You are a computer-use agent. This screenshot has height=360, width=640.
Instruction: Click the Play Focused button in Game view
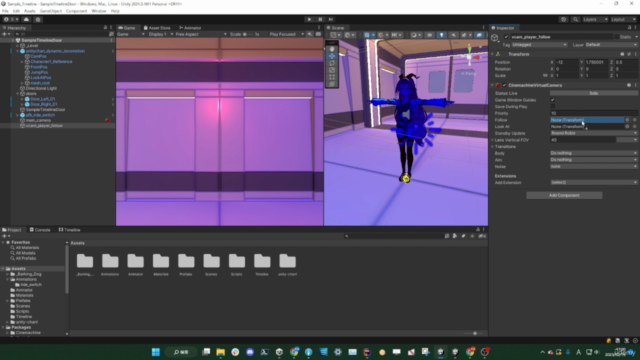click(287, 34)
